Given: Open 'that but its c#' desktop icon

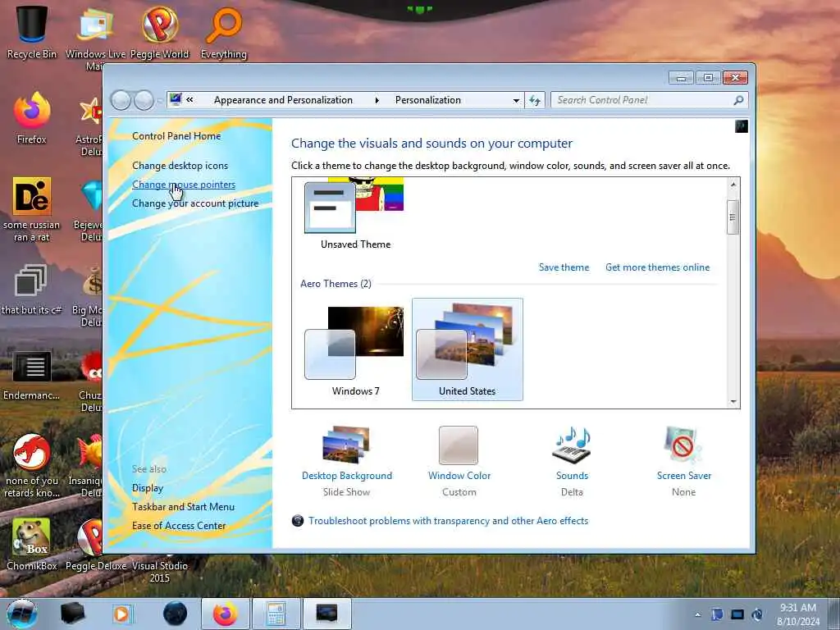Looking at the screenshot, I should pos(32,290).
